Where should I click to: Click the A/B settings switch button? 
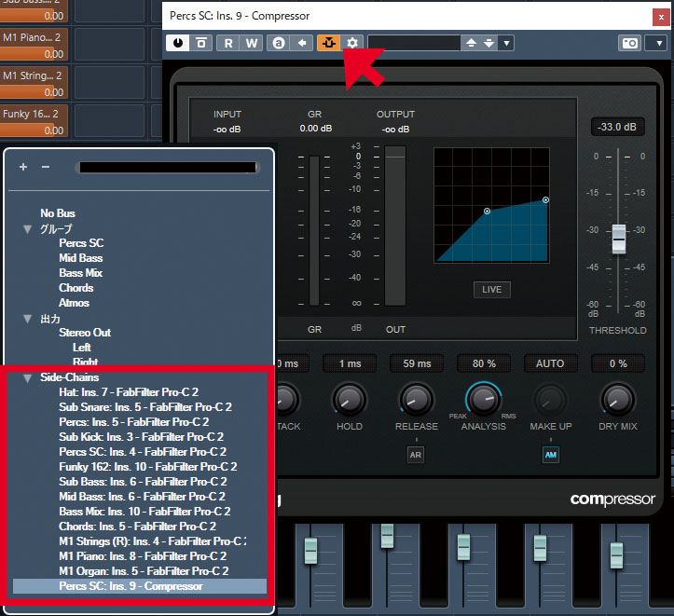click(x=200, y=43)
